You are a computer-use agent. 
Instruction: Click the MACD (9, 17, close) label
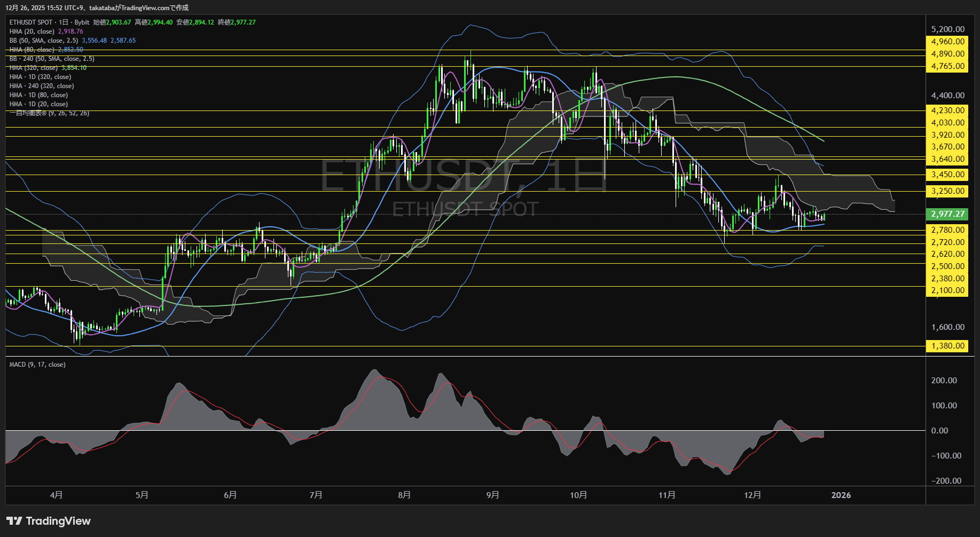tap(37, 365)
